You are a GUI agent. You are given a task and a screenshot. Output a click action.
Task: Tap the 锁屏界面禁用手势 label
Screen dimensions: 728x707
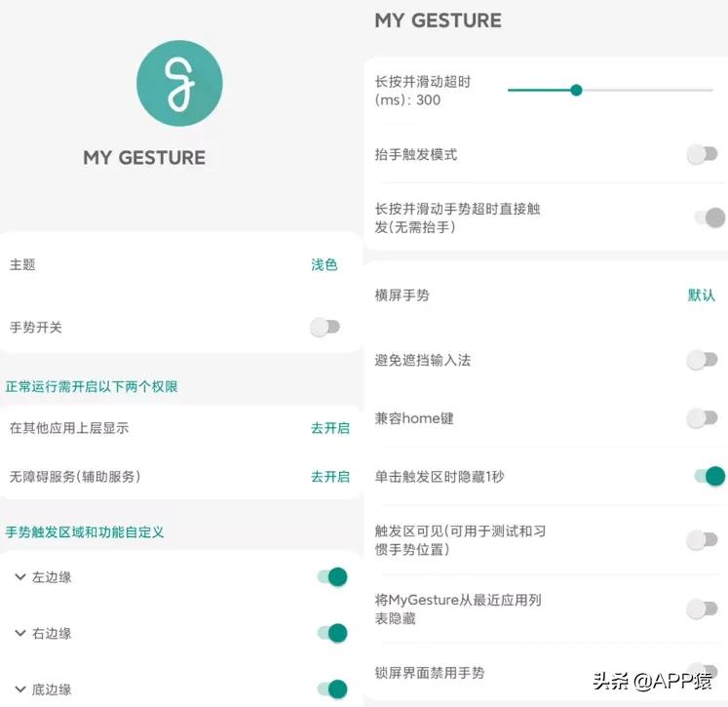(430, 673)
